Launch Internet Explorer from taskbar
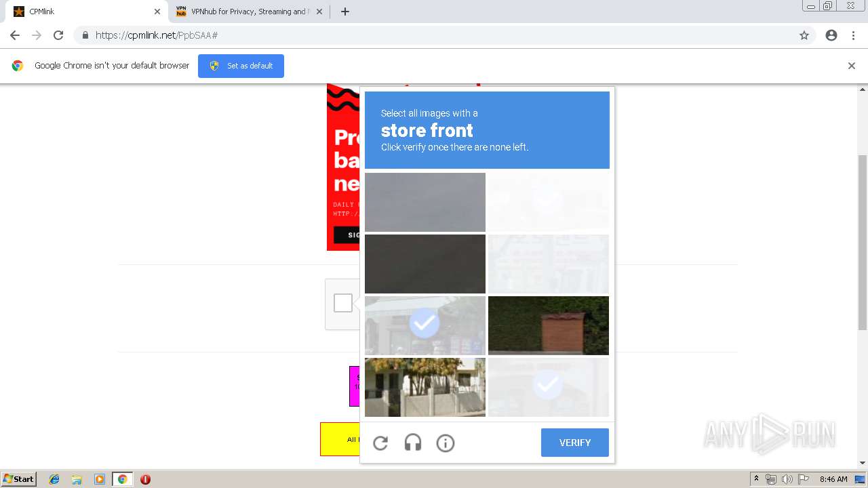Viewport: 868px width, 488px height. (x=54, y=479)
